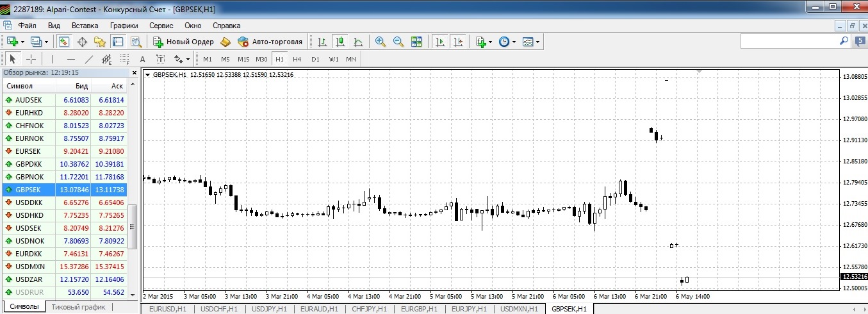Select the AUDSEK row in Market Watch
The image size is (868, 314).
(x=64, y=100)
